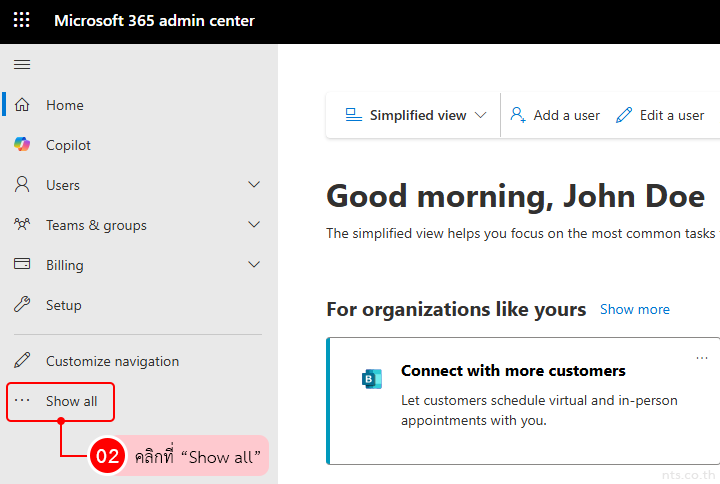Expand the Billing section chevron
Screen dimensions: 720x484
[x=254, y=265]
